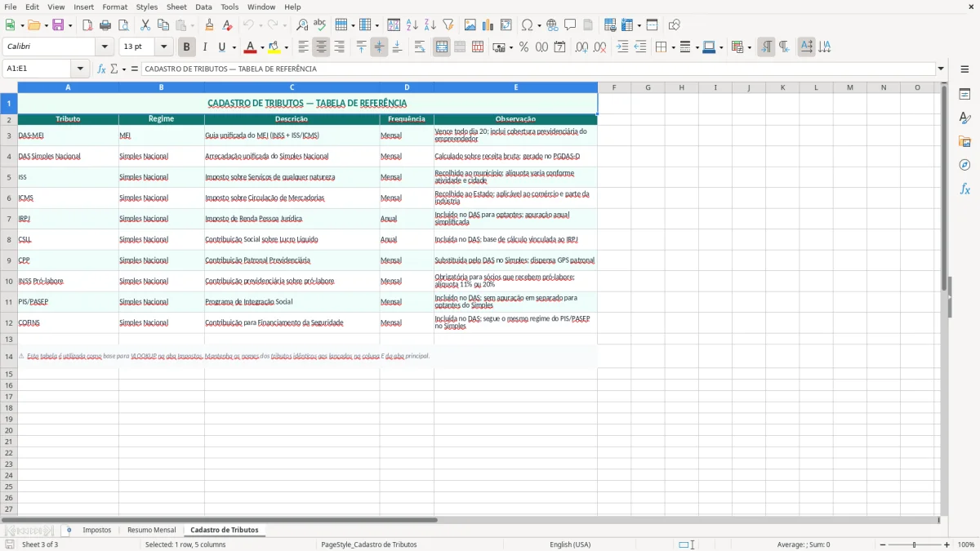
Task: Click English (USA) language status
Action: pyautogui.click(x=570, y=544)
